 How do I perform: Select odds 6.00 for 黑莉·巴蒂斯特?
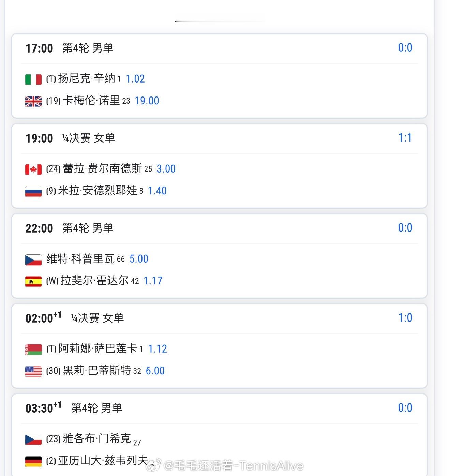(155, 371)
